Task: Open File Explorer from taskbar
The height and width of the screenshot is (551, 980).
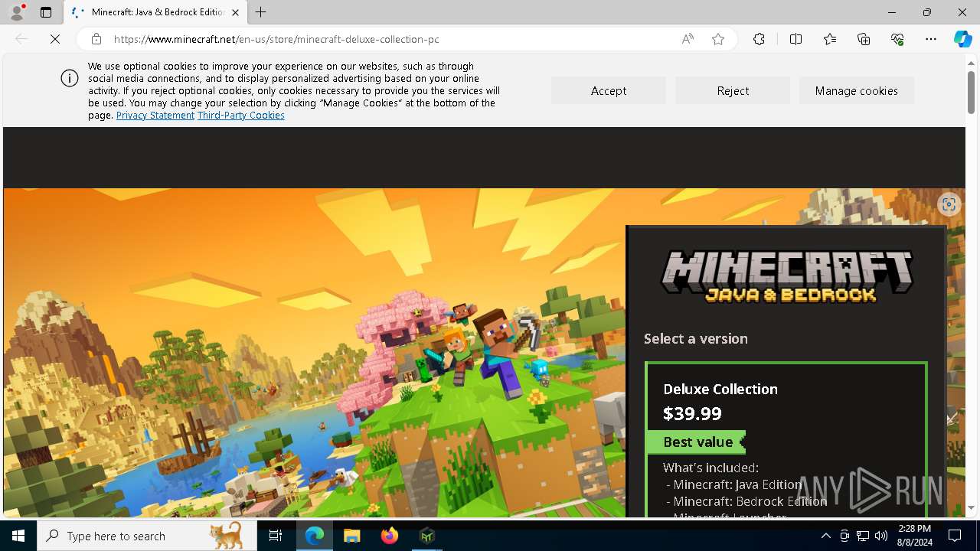Action: (352, 536)
